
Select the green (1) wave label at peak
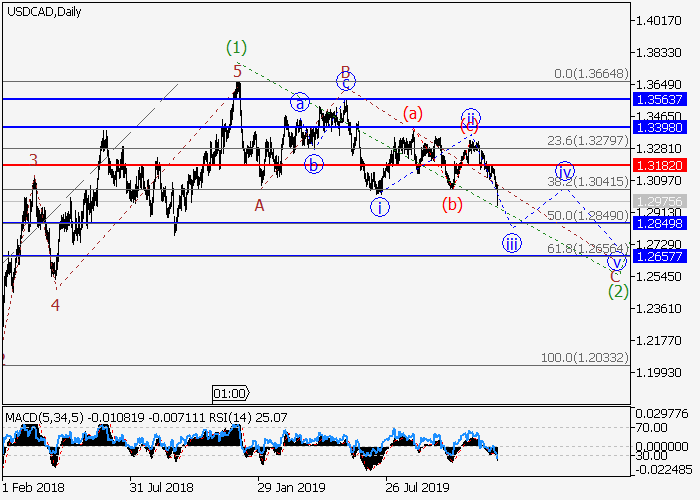click(x=236, y=47)
